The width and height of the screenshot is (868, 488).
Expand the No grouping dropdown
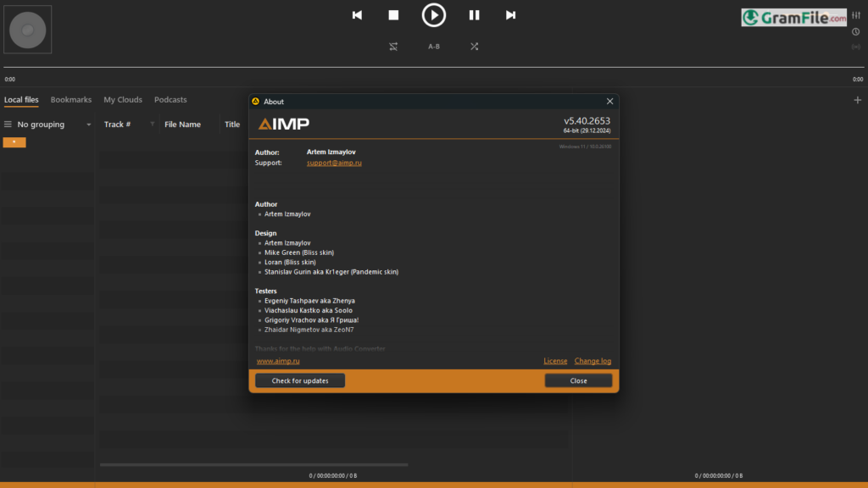click(x=88, y=125)
